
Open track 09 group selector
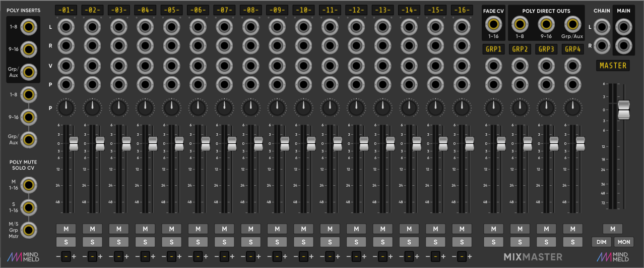tap(277, 256)
